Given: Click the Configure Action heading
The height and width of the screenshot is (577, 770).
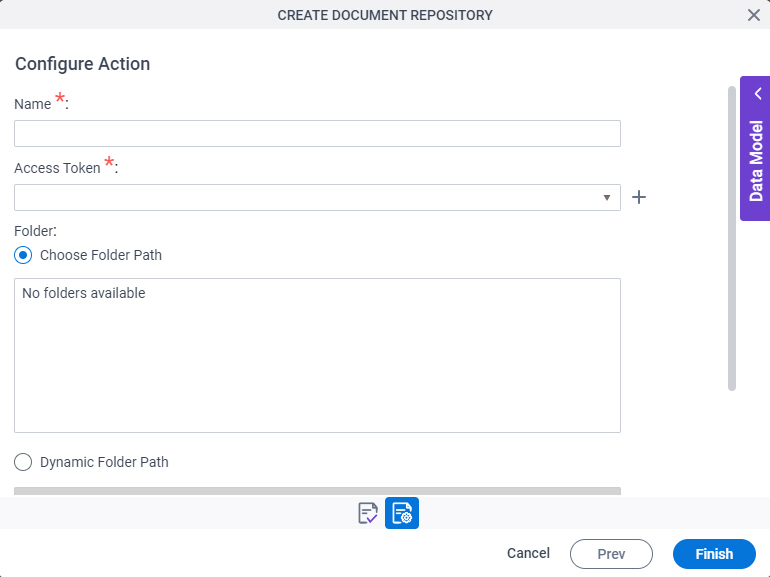Looking at the screenshot, I should click(82, 64).
